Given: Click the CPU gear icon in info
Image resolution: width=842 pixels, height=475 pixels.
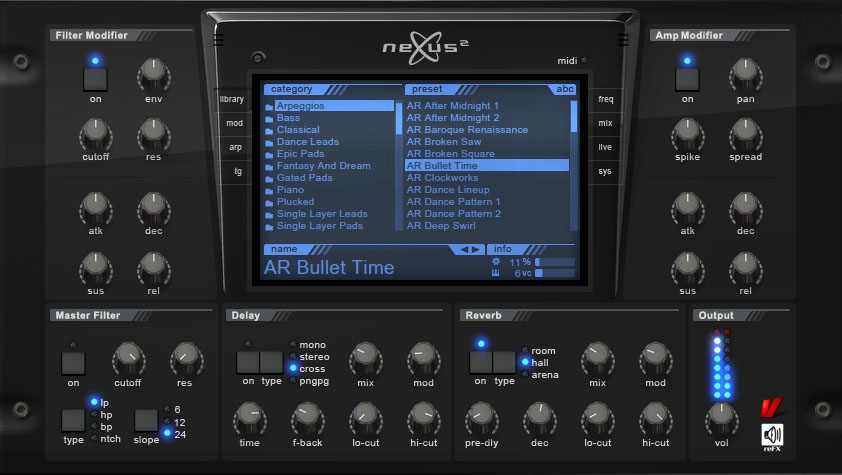Looking at the screenshot, I should pyautogui.click(x=496, y=261).
